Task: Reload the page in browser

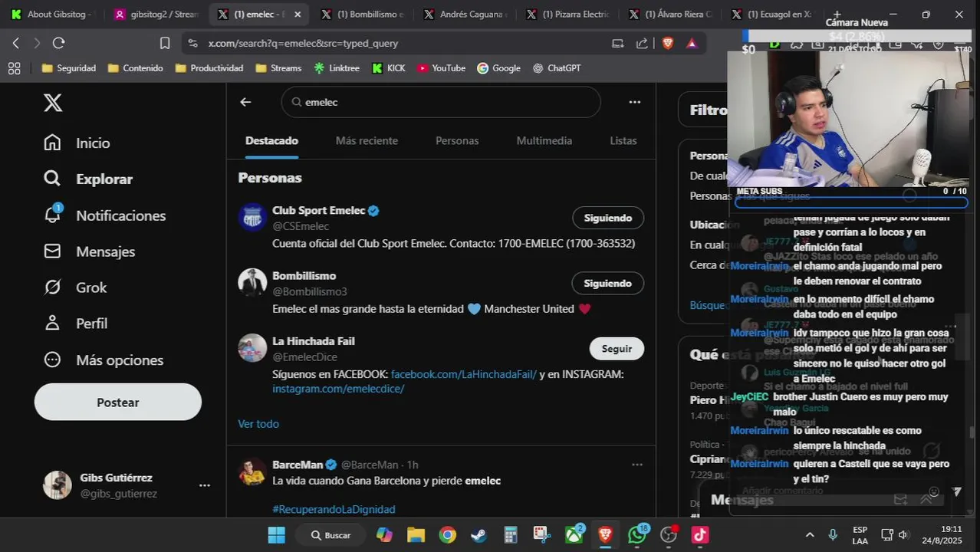Action: [58, 43]
